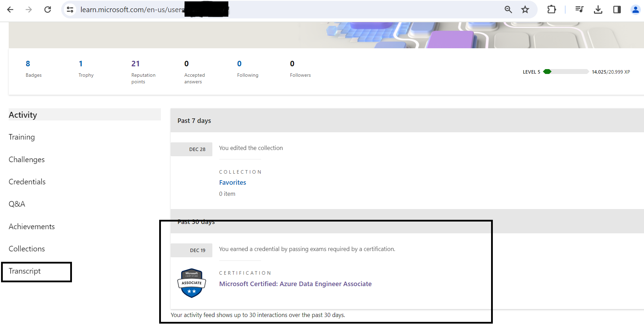
Task: Click the '0 item' collection text
Action: click(227, 194)
